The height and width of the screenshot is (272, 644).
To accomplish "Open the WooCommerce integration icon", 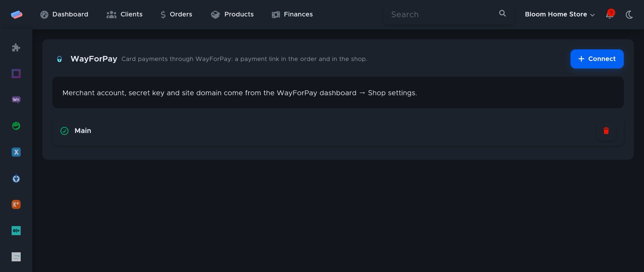I will (16, 100).
